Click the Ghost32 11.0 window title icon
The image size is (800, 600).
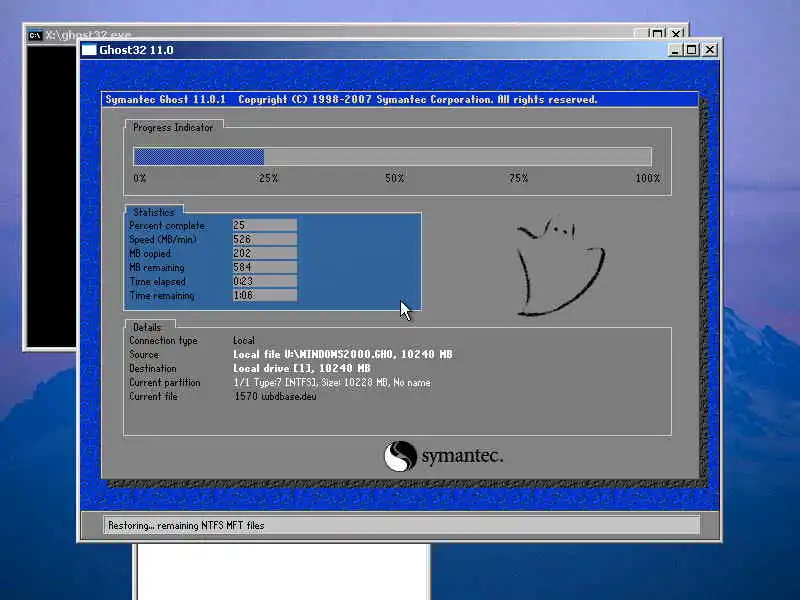coord(89,49)
